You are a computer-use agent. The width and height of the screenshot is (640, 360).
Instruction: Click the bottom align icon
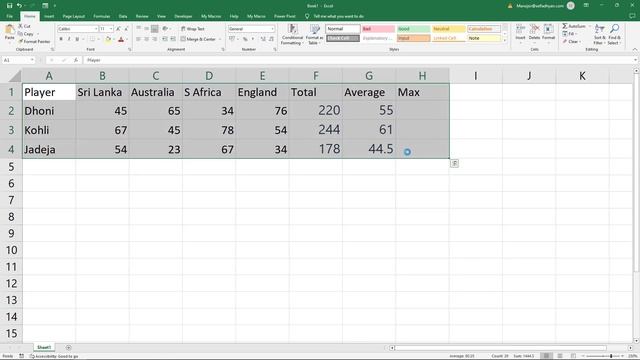click(154, 29)
